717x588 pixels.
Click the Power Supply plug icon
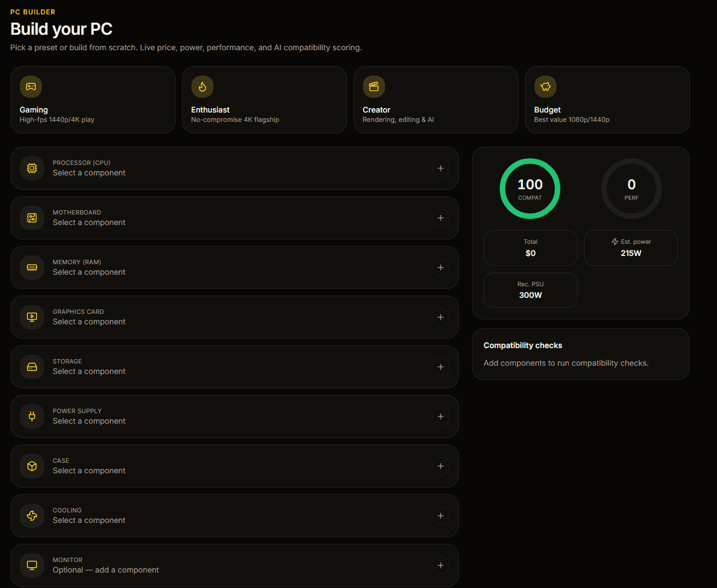coord(32,416)
